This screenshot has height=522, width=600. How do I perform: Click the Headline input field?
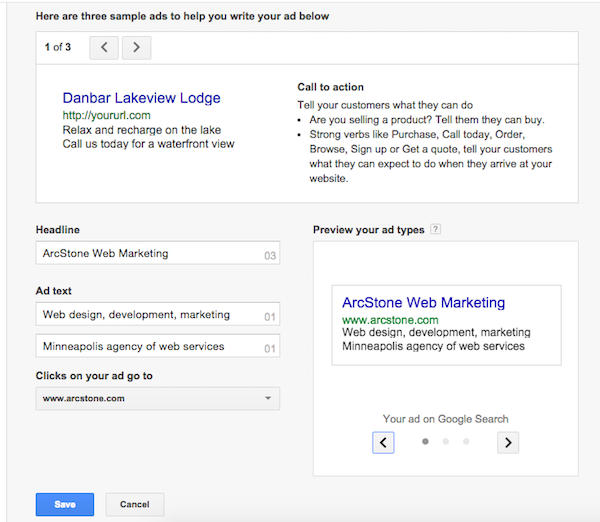[x=158, y=253]
